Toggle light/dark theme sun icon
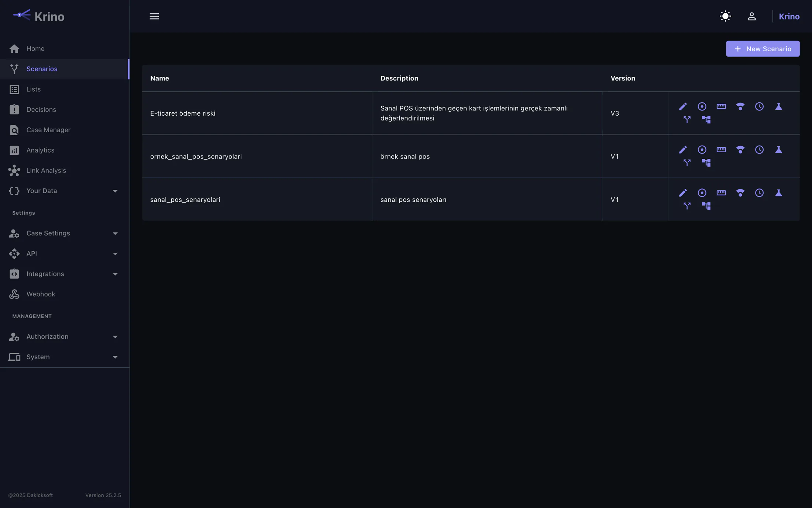 tap(725, 16)
